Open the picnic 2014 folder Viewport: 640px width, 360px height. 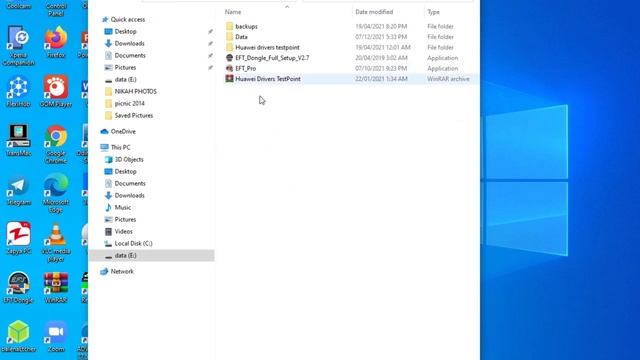coord(129,103)
